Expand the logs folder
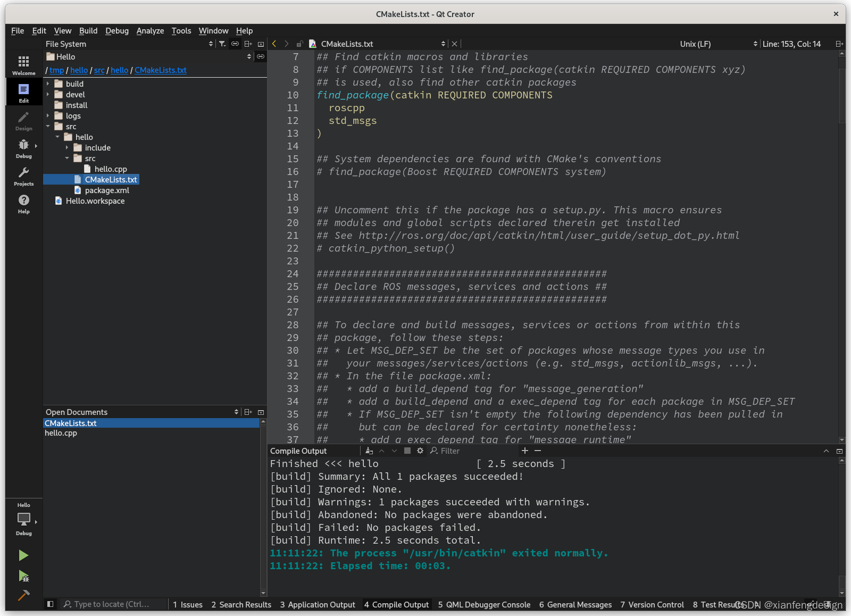This screenshot has height=616, width=851. 48,115
